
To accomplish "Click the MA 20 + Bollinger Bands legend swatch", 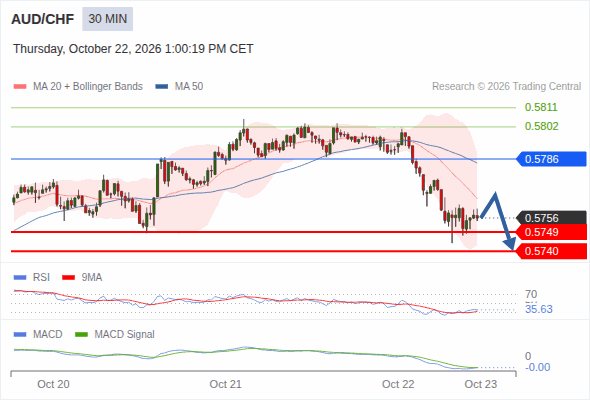I will tap(20, 87).
